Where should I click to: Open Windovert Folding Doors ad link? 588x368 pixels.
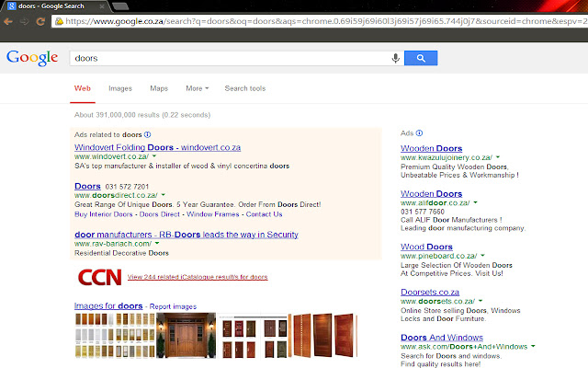click(x=157, y=147)
